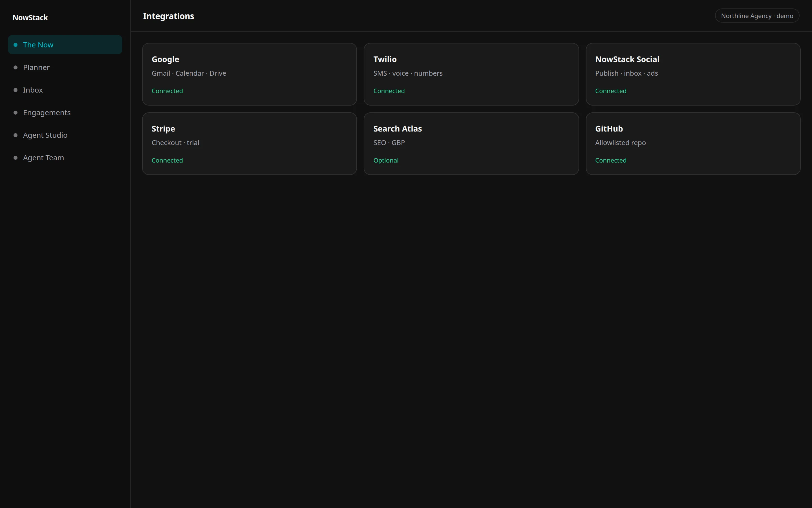Open the Stripe integration title
The height and width of the screenshot is (508, 812).
pyautogui.click(x=164, y=129)
